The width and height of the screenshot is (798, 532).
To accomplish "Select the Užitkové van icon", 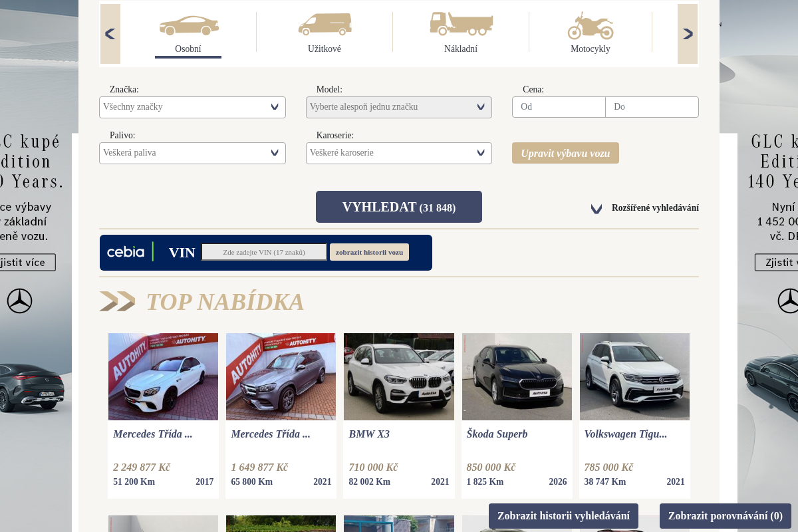I will click(x=325, y=25).
